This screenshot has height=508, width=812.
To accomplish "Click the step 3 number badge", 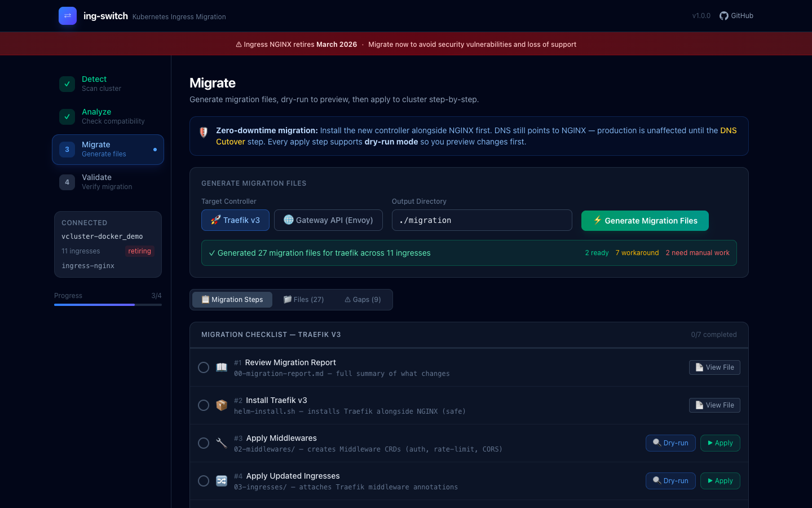I will [67, 149].
